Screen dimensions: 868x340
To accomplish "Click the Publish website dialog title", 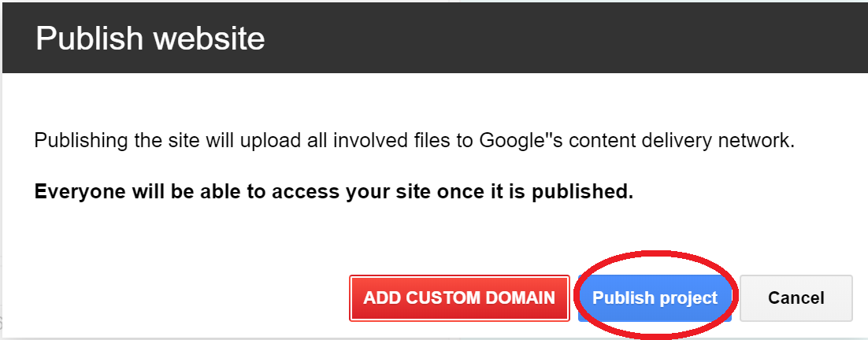I will (x=150, y=39).
